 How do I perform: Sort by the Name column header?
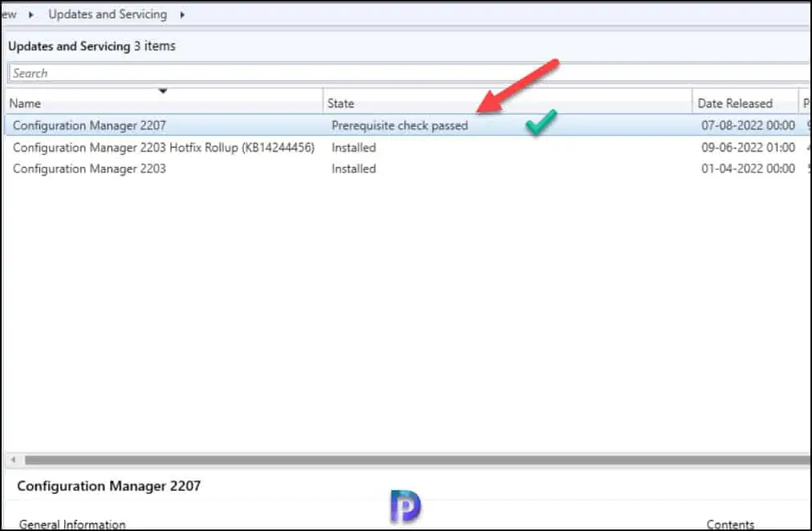click(x=164, y=103)
